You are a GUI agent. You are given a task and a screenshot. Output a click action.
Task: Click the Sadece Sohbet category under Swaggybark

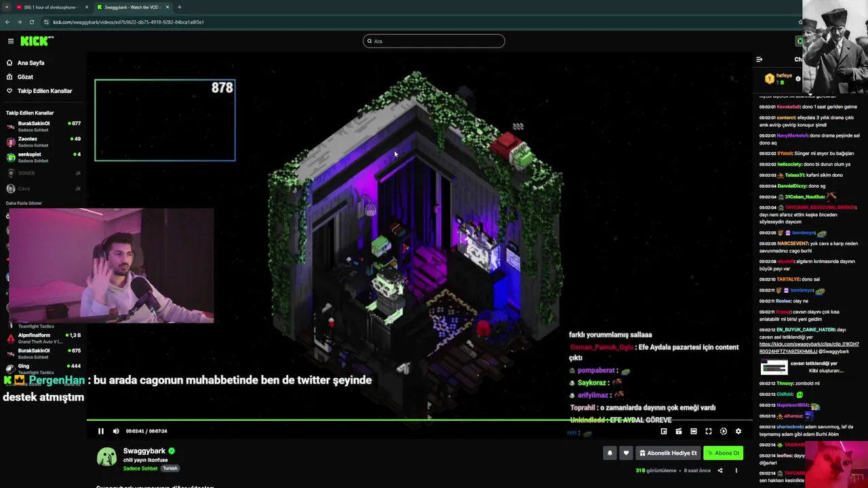(140, 468)
